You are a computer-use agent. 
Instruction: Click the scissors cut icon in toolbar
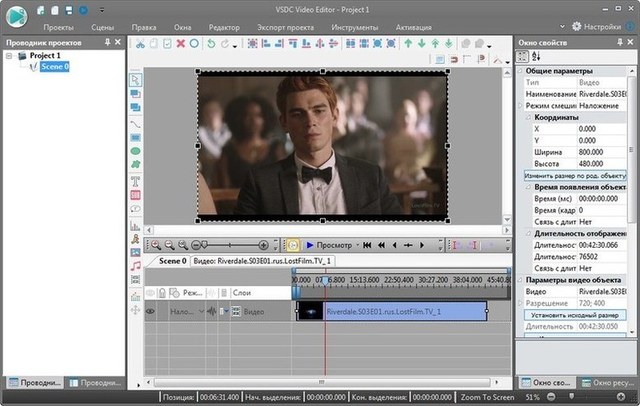141,44
